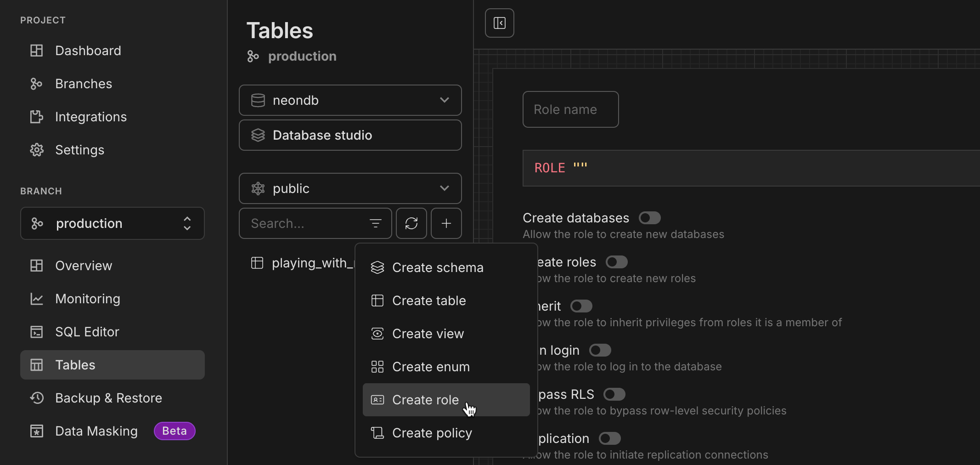The width and height of the screenshot is (980, 465).
Task: Go to Integrations page
Action: [90, 117]
